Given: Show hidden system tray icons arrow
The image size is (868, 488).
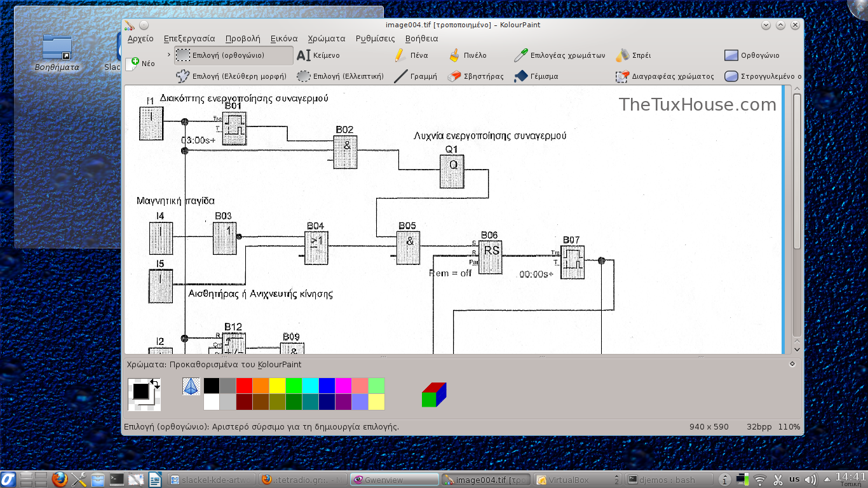Looking at the screenshot, I should click(x=829, y=480).
